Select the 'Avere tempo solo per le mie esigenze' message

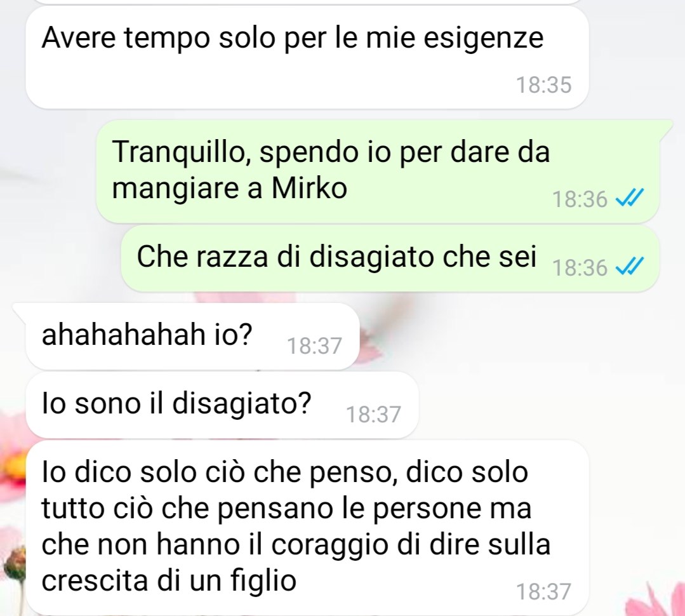pos(307,57)
